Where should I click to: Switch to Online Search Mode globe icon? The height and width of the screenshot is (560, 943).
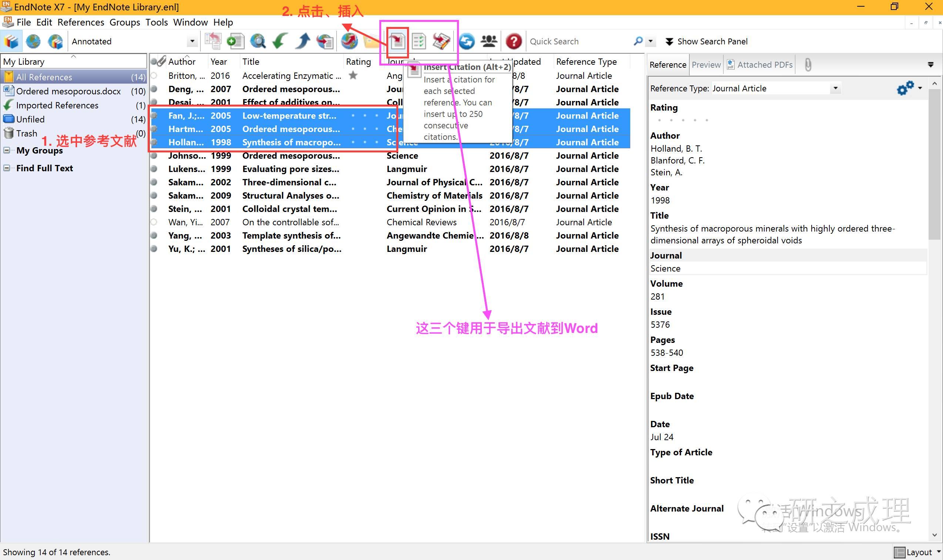point(33,41)
